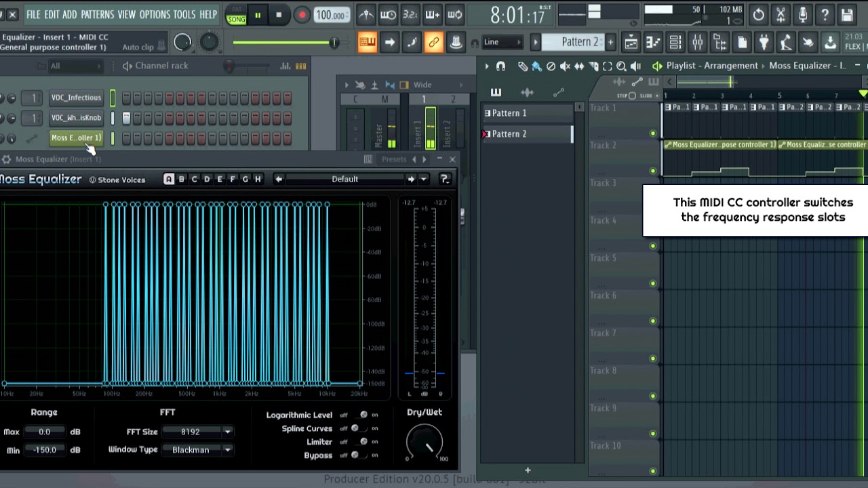Toggle Logarithmic Level switch

[x=359, y=415]
